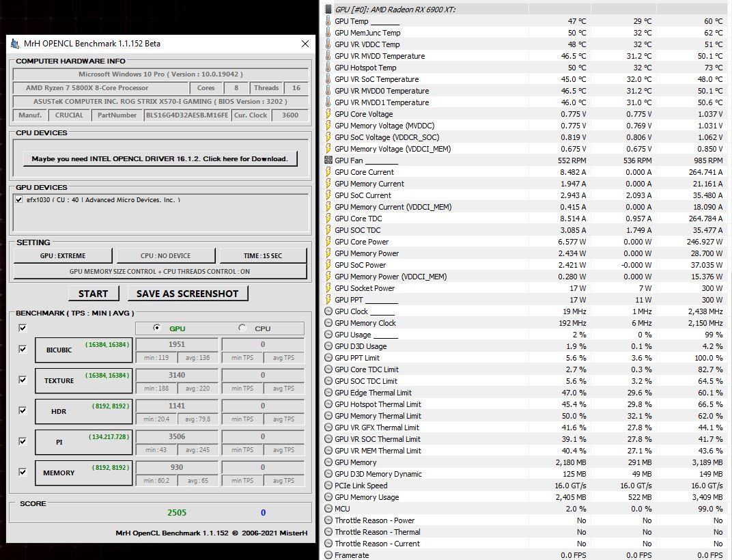This screenshot has width=732, height=560.
Task: Click the fan icon beside GPU Fan
Action: point(328,160)
